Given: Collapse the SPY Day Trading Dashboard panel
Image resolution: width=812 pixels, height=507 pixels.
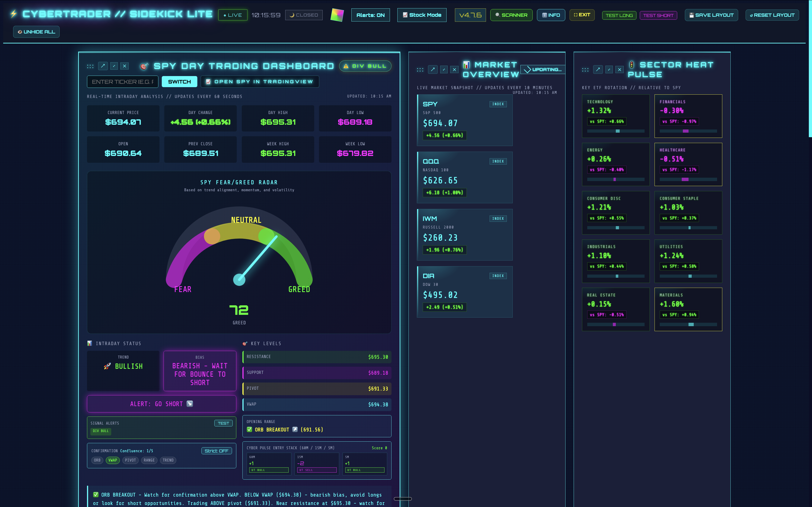Looking at the screenshot, I should (x=114, y=66).
